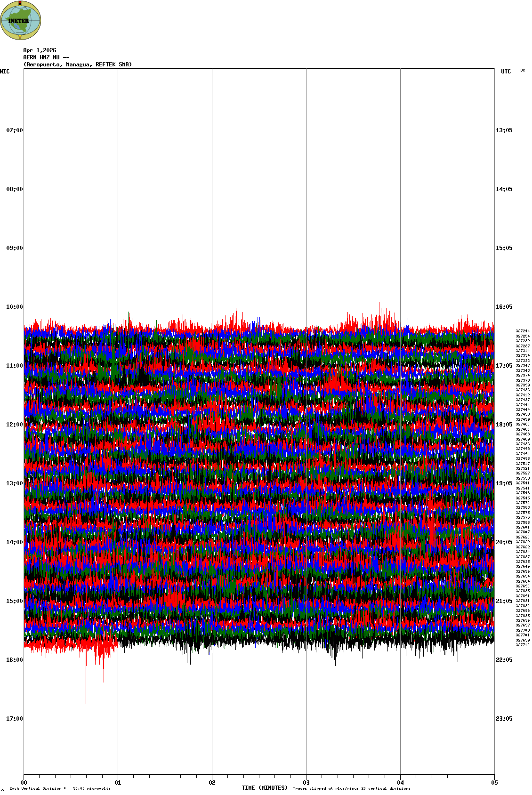Click the INETER logo
Screen dimensions: 532x795
coord(21,20)
